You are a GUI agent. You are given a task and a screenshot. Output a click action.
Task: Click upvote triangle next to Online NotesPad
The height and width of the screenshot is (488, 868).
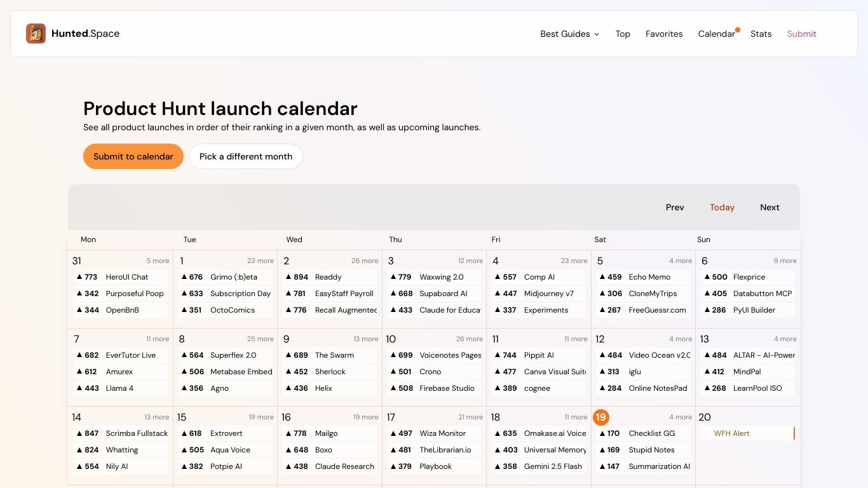[602, 388]
